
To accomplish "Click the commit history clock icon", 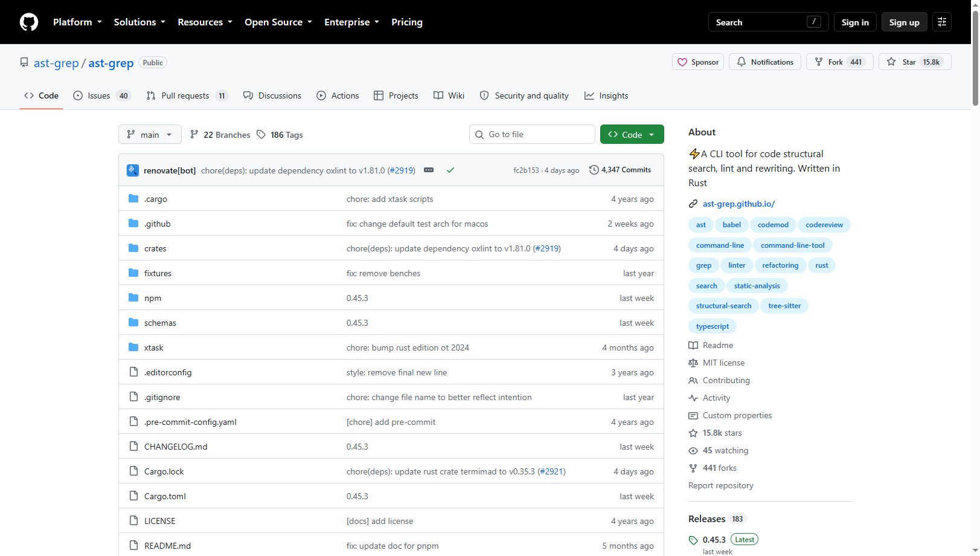I will click(594, 170).
